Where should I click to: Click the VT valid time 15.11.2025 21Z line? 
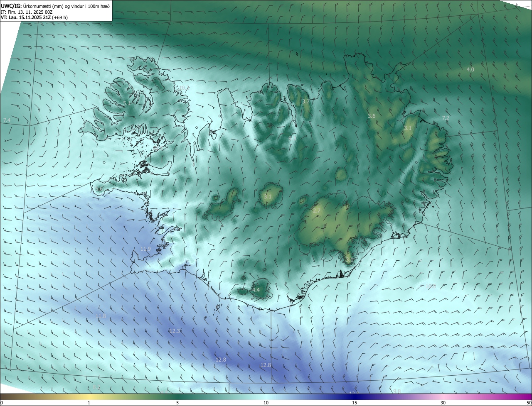(x=34, y=17)
